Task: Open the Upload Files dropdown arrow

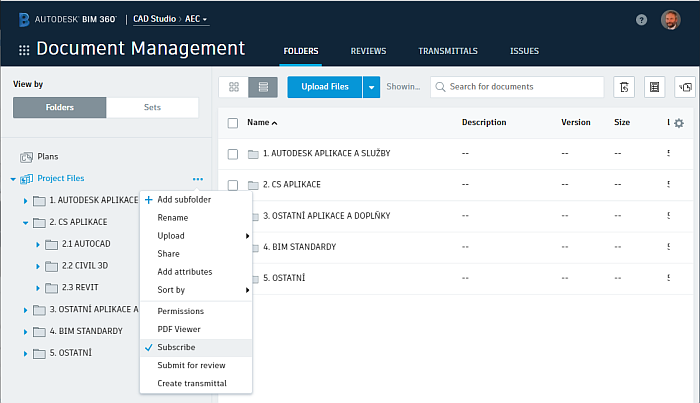Action: pyautogui.click(x=371, y=87)
